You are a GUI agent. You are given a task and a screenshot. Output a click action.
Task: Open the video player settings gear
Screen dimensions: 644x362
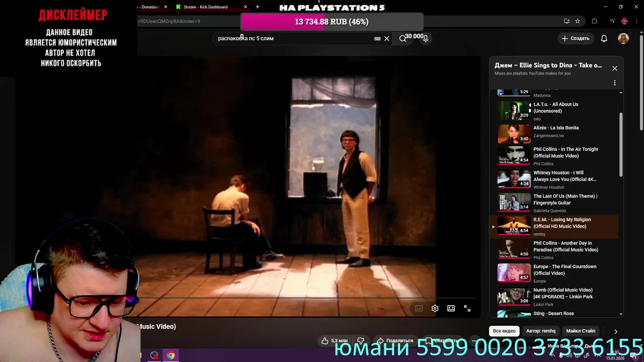click(x=435, y=308)
